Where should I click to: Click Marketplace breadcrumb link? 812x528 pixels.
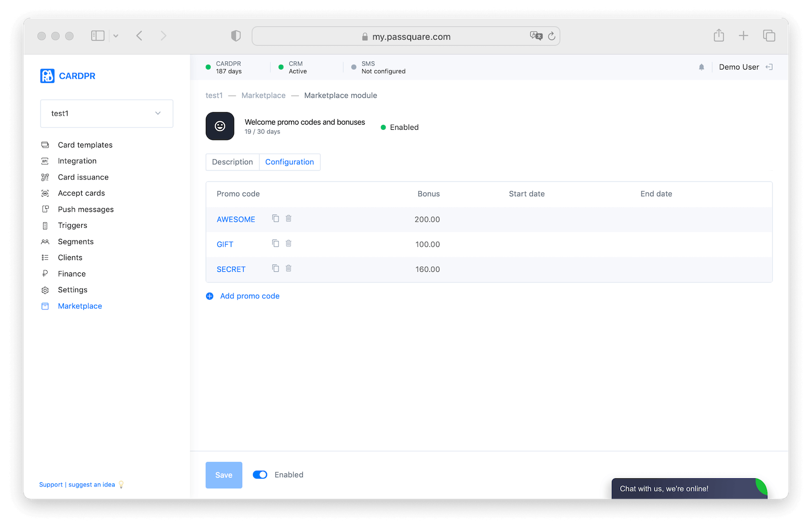click(x=263, y=95)
